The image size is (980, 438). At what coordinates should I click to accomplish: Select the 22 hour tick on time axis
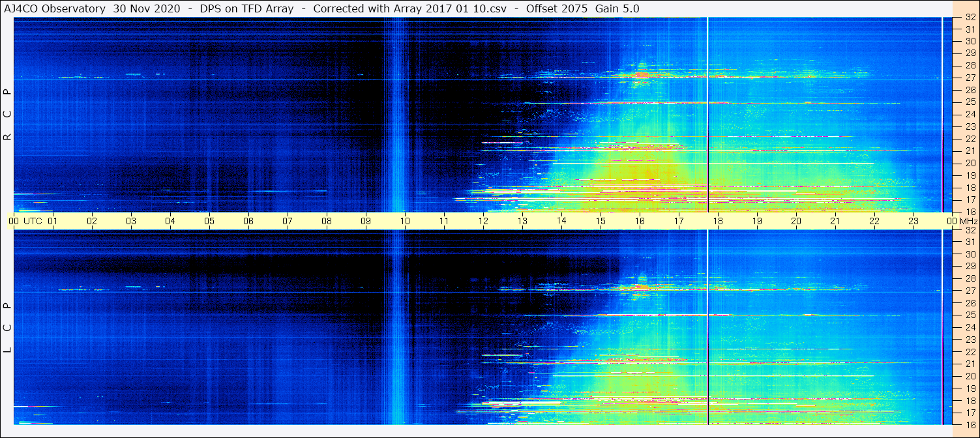pyautogui.click(x=874, y=221)
